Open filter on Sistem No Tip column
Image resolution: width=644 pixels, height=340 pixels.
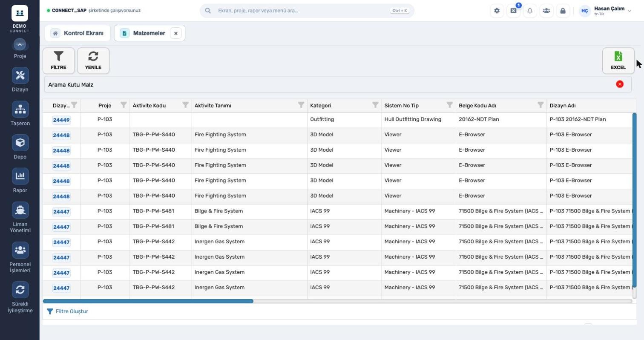[449, 105]
